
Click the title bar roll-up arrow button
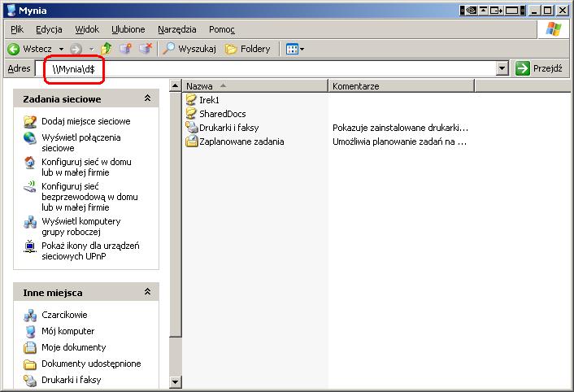pos(484,11)
